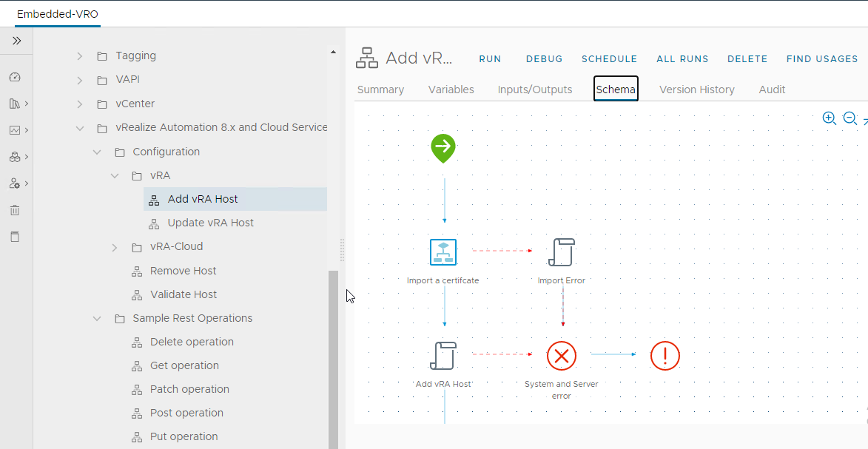Open the Dashboard icon in the left sidebar

16,76
